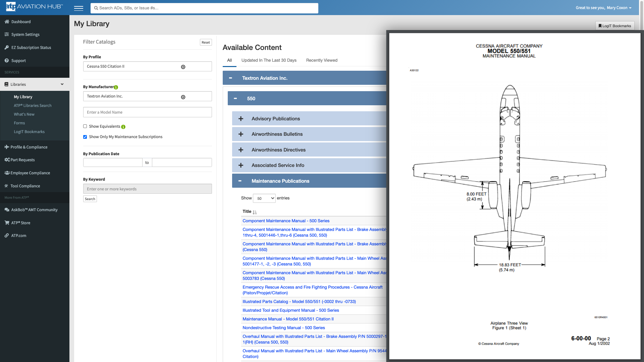Switch to Recently Viewed tab

(x=322, y=60)
